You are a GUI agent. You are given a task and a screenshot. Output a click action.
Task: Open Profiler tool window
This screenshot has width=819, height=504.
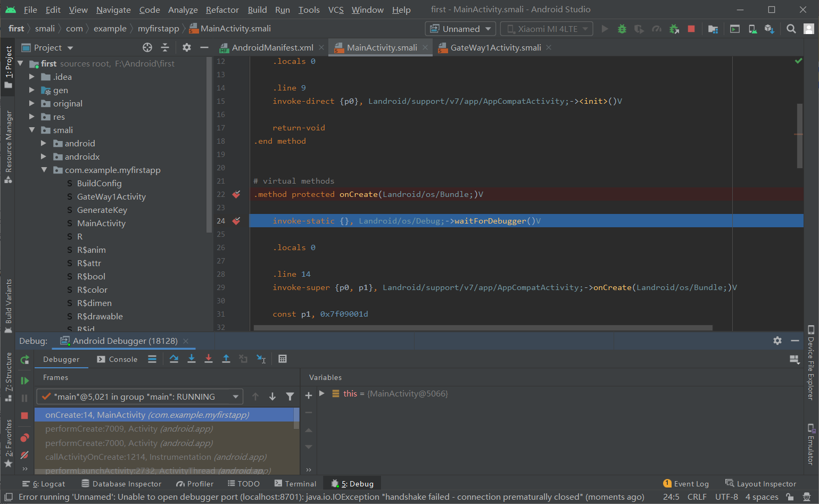pyautogui.click(x=195, y=484)
